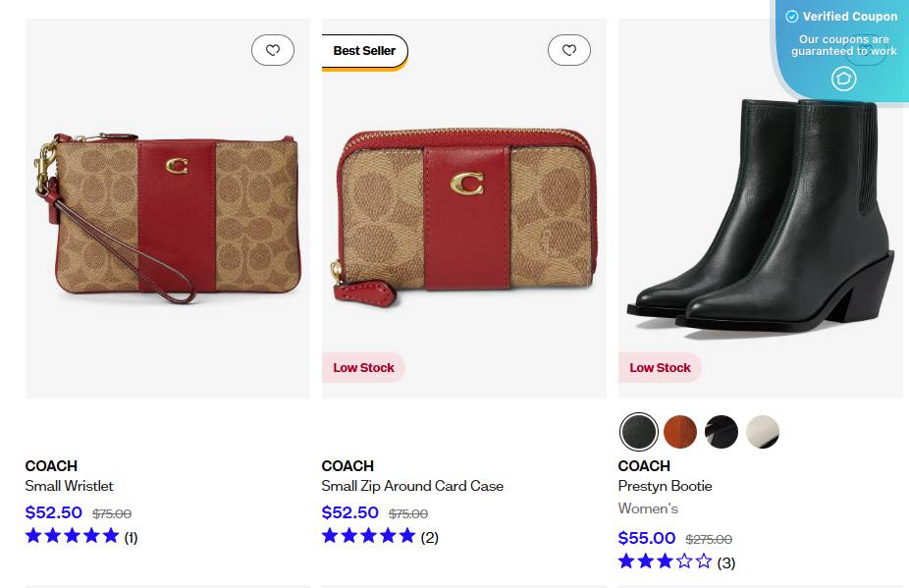Click the five-star rating under Small Wristlet

[72, 536]
